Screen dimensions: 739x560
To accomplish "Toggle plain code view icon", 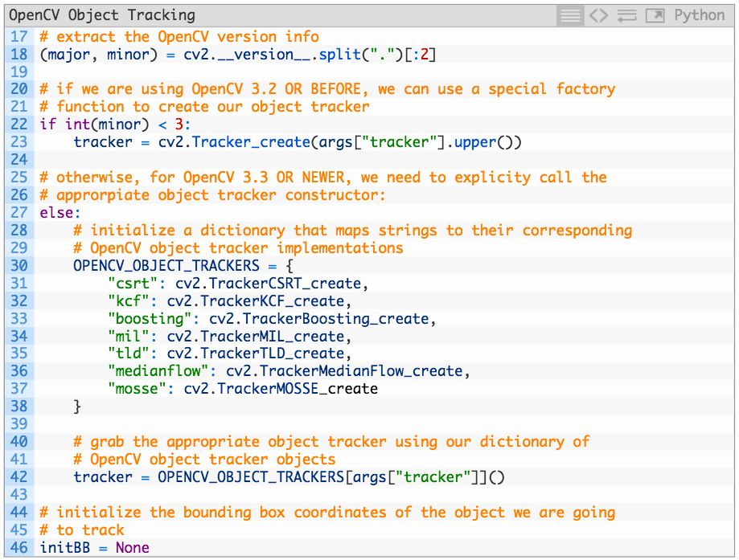I will tap(598, 15).
